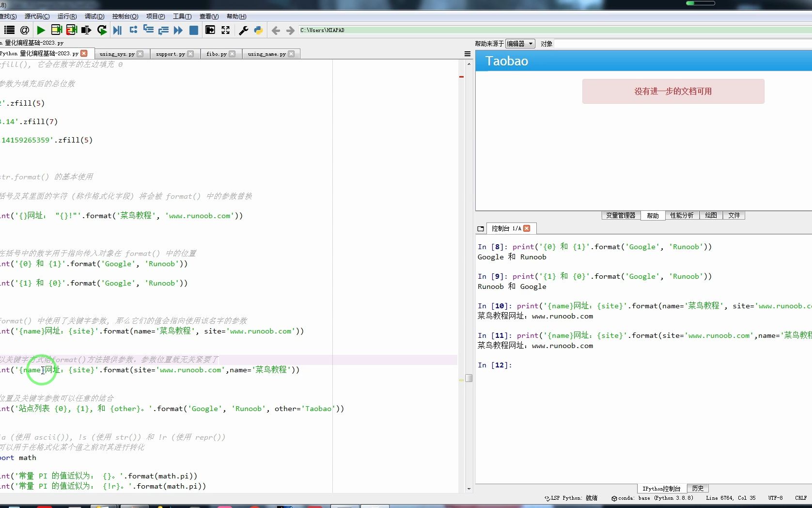Click the 没有进一步的文档可用 message box
812x508 pixels.
673,91
